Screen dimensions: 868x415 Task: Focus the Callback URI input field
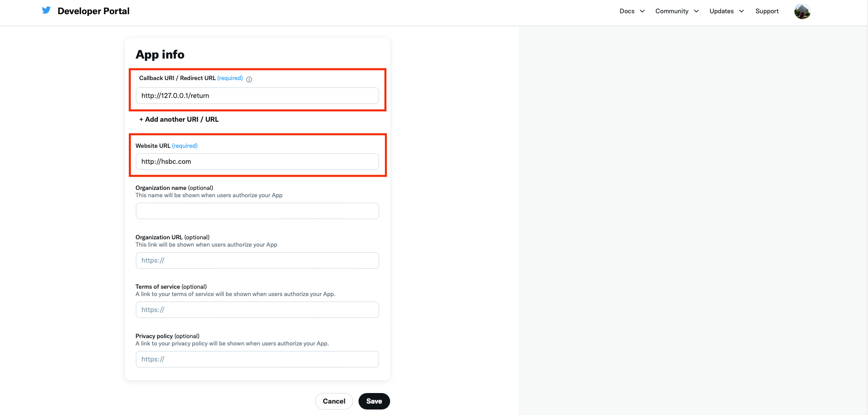[257, 96]
